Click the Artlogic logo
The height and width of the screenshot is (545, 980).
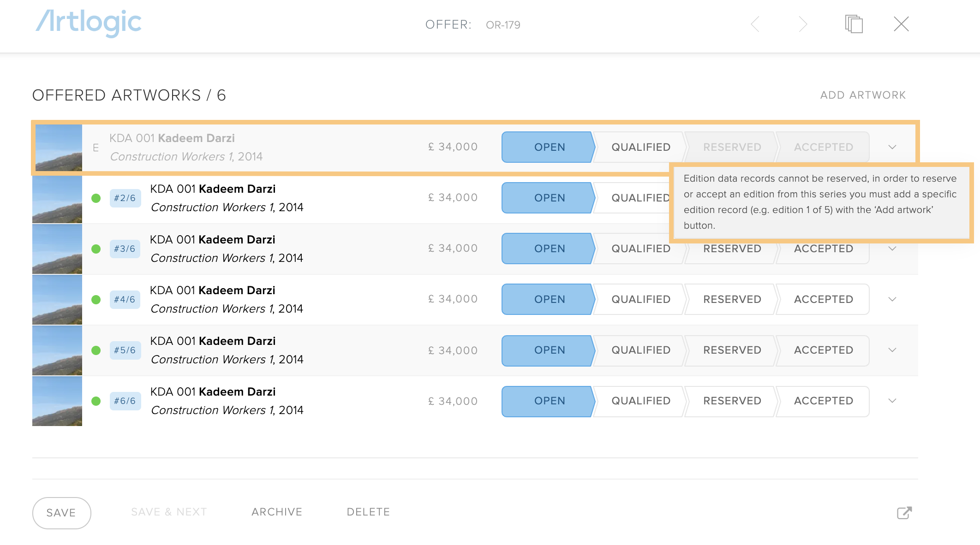[89, 23]
